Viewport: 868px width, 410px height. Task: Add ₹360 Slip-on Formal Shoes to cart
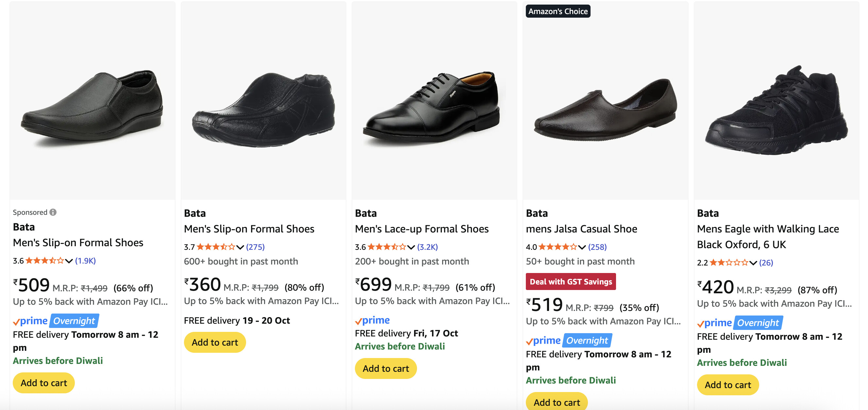[x=215, y=342]
